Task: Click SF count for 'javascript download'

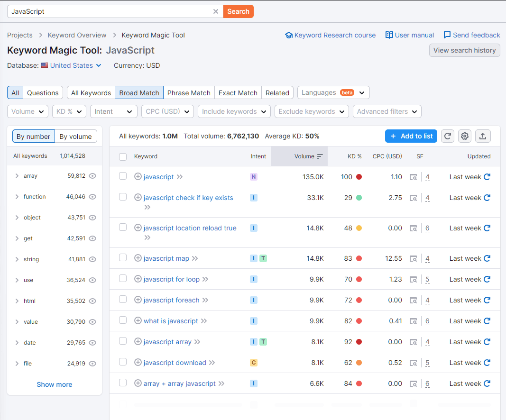Action: coord(427,363)
